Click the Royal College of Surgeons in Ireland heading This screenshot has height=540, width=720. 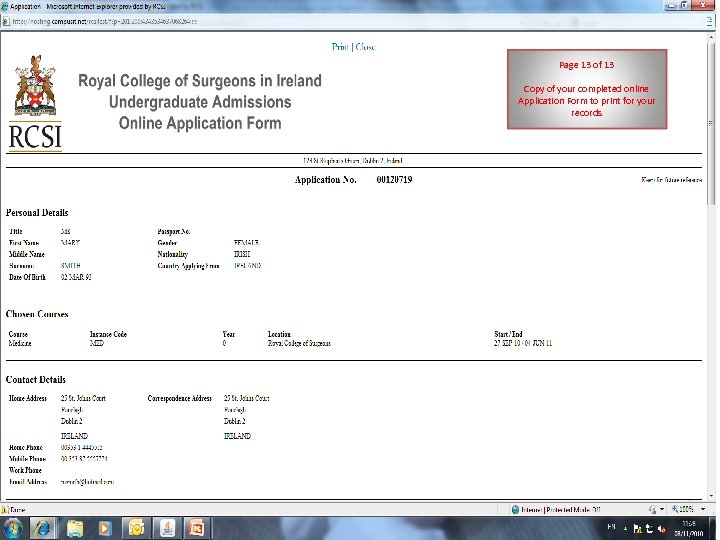200,81
